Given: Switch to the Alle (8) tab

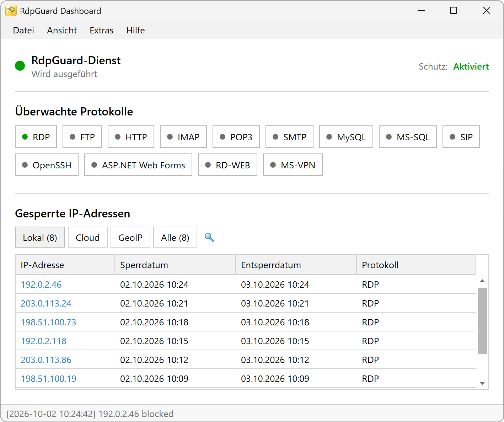Looking at the screenshot, I should [175, 237].
